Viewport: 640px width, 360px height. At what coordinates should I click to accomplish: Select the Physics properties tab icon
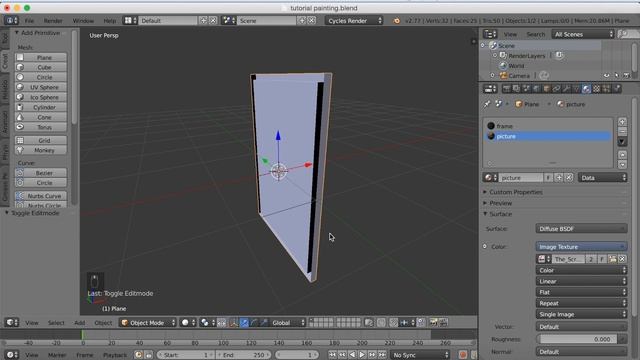click(616, 89)
